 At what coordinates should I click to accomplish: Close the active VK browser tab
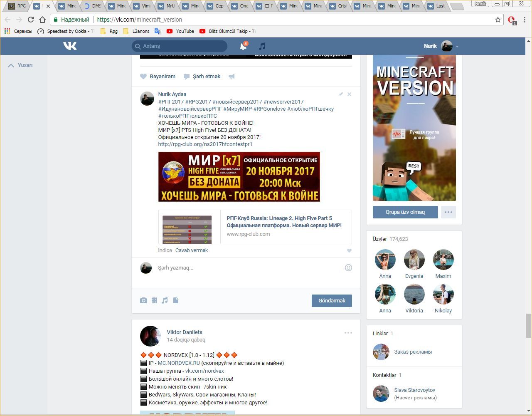click(x=48, y=6)
